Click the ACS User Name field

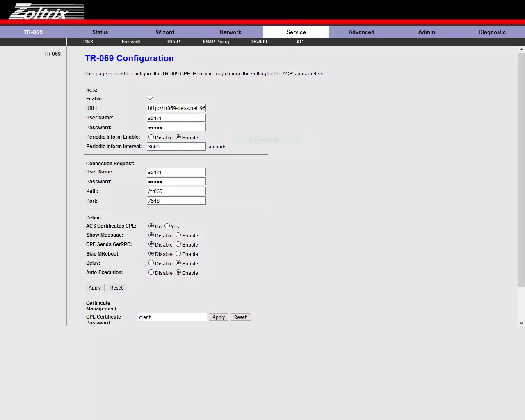[x=176, y=118]
